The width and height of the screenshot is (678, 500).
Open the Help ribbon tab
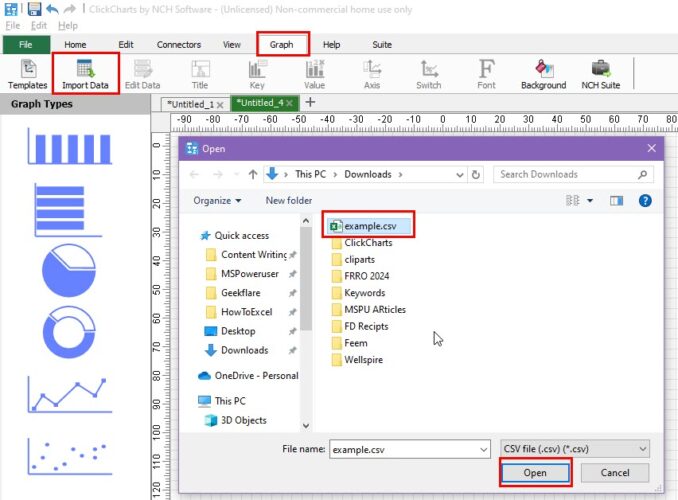coord(332,45)
